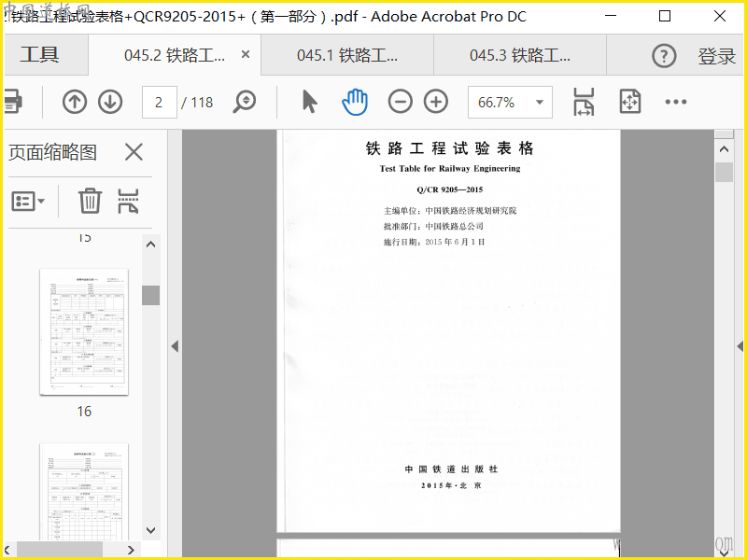
Task: Open the 66.7% zoom level dropdown
Action: tap(510, 102)
